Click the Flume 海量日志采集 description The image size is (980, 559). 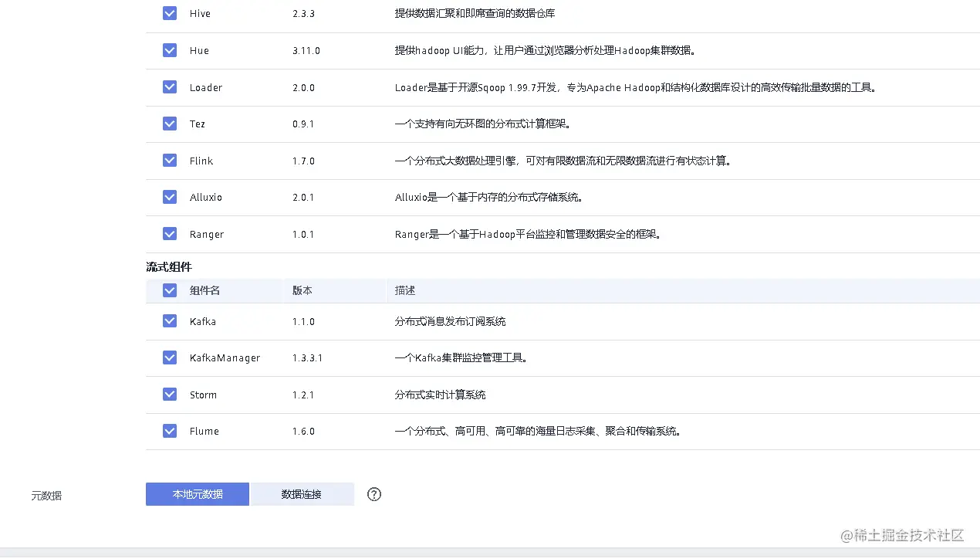pos(539,432)
